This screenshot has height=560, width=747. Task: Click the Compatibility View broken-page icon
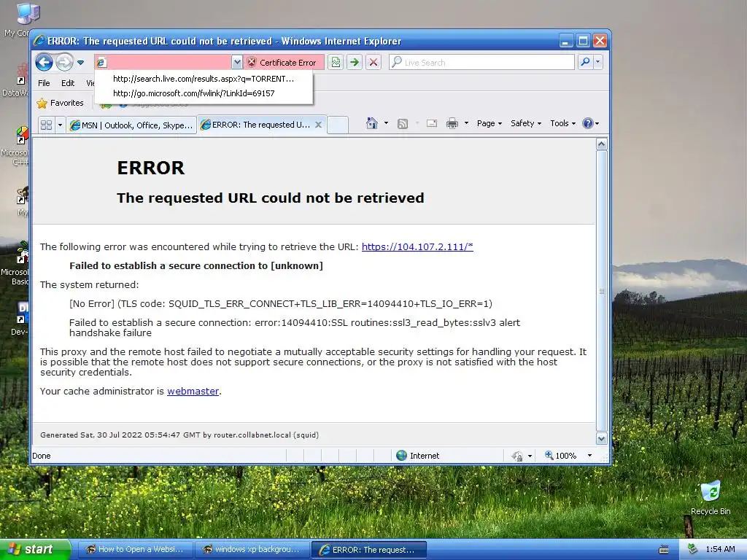(336, 63)
